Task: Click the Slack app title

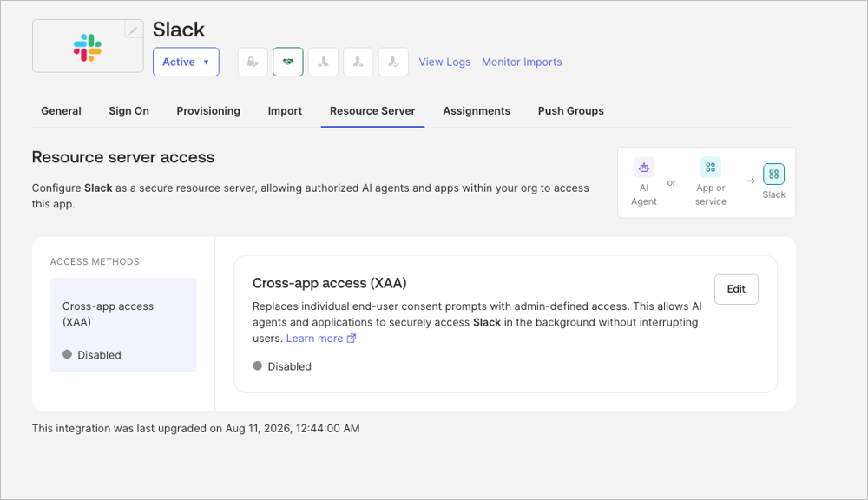Action: click(178, 30)
